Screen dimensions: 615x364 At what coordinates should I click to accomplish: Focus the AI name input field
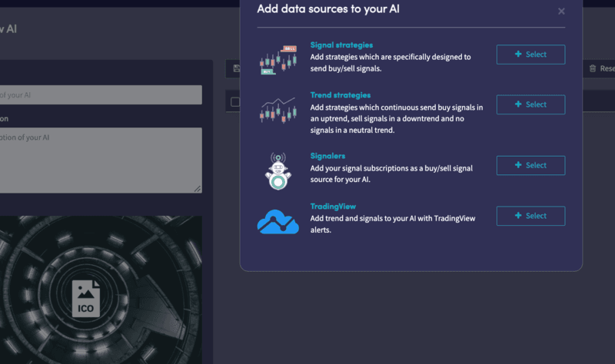point(101,94)
